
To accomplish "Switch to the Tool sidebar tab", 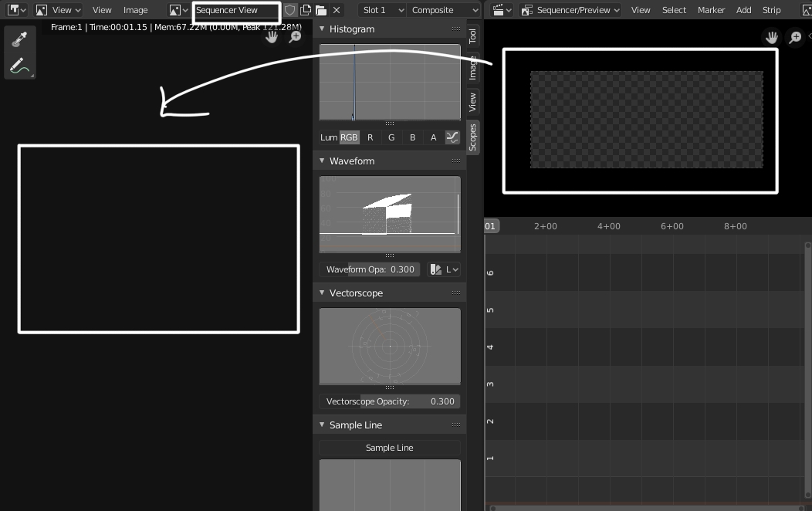I will coord(472,36).
